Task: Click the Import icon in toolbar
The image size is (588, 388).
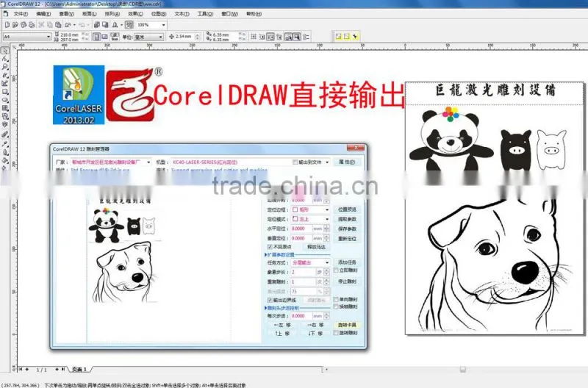Action: [x=97, y=25]
